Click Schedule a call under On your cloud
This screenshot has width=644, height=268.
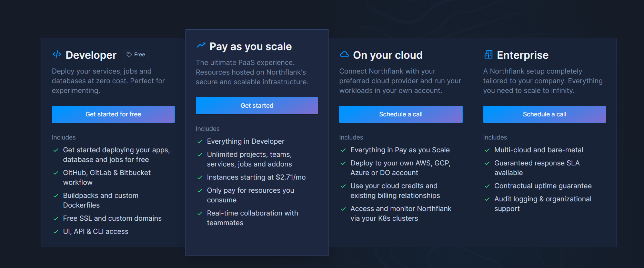[x=401, y=114]
